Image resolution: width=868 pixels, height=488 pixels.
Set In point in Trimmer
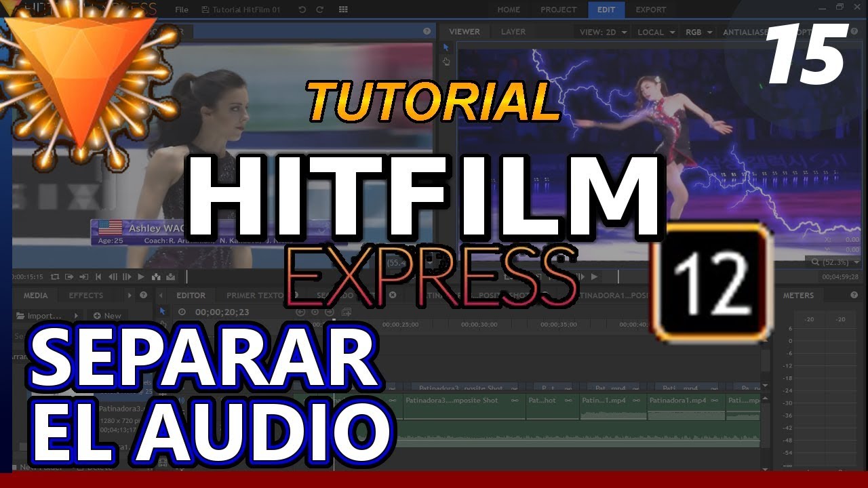point(69,277)
